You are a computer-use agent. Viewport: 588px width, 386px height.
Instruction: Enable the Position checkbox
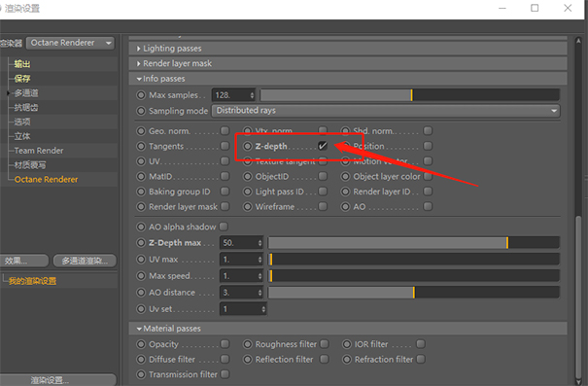tap(428, 146)
